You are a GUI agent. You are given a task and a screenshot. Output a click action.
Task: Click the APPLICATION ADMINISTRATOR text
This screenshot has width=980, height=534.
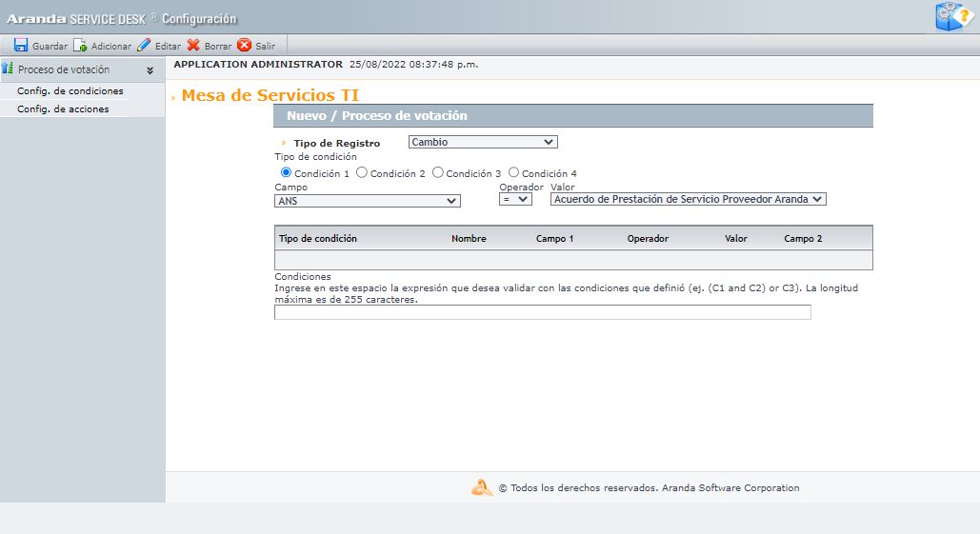[x=258, y=65]
